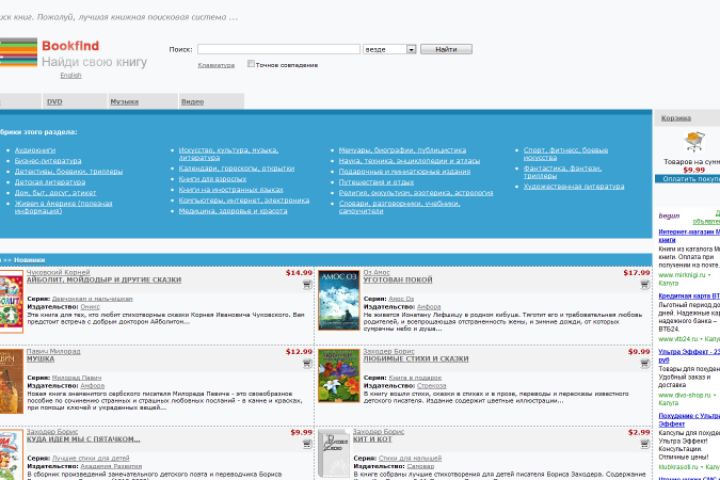Open 'Детективы, боевики, триллеры' category

69,171
